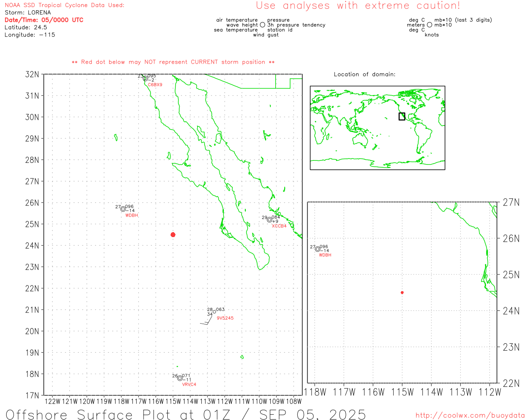Click inset map's 22N latitude label
The width and height of the screenshot is (525, 420).
tap(511, 383)
